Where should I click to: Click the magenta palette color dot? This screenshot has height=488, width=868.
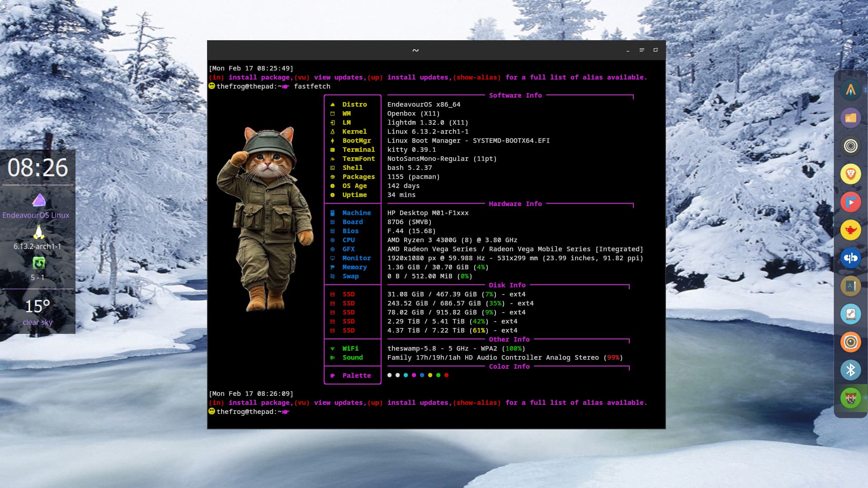[414, 375]
